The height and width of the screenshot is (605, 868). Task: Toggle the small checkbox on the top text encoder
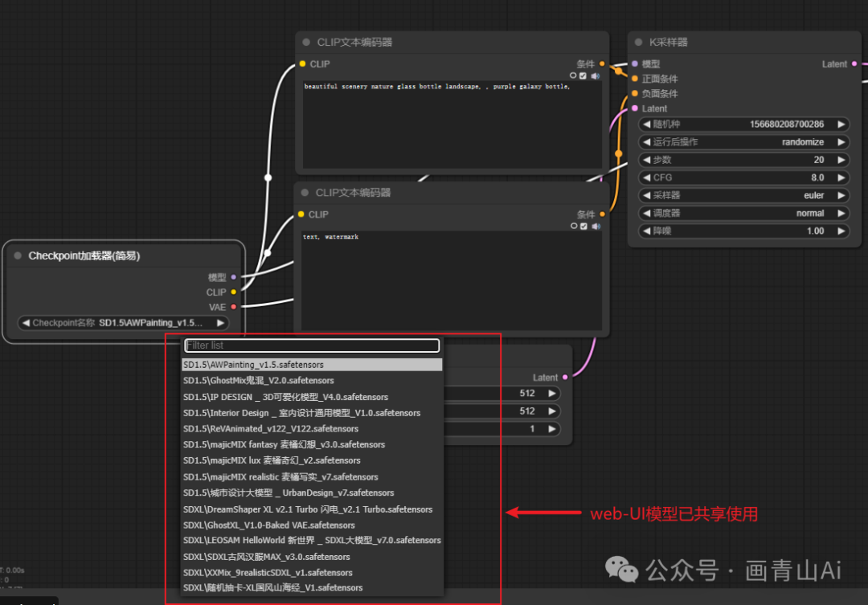click(583, 76)
